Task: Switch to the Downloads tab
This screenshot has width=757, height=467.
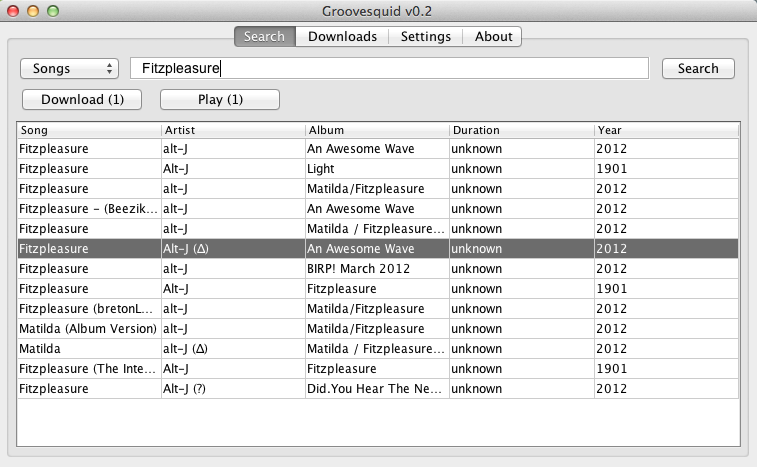Action: (x=342, y=37)
